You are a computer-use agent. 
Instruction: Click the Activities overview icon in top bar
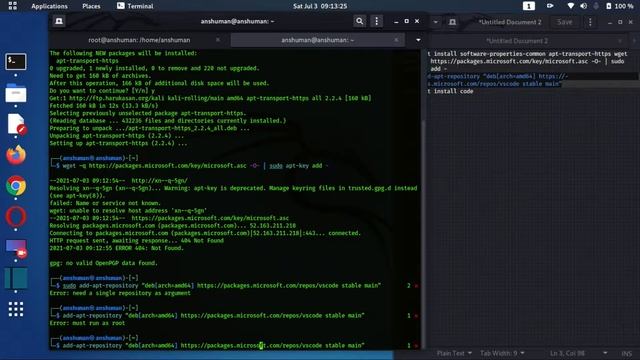12,6
